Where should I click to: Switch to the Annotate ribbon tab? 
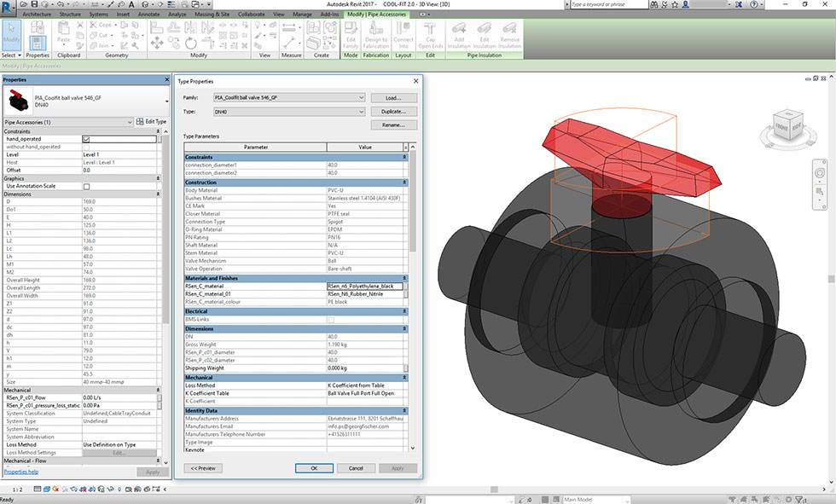tap(148, 14)
